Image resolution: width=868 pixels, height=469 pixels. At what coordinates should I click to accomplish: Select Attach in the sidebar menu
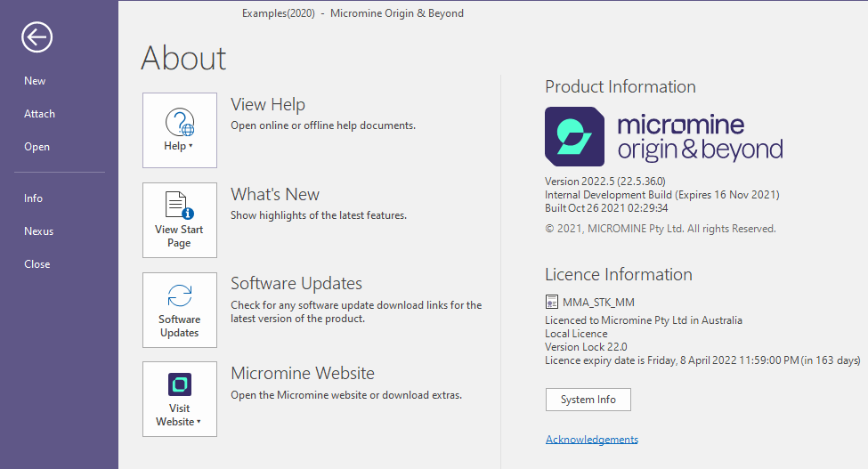pyautogui.click(x=39, y=114)
